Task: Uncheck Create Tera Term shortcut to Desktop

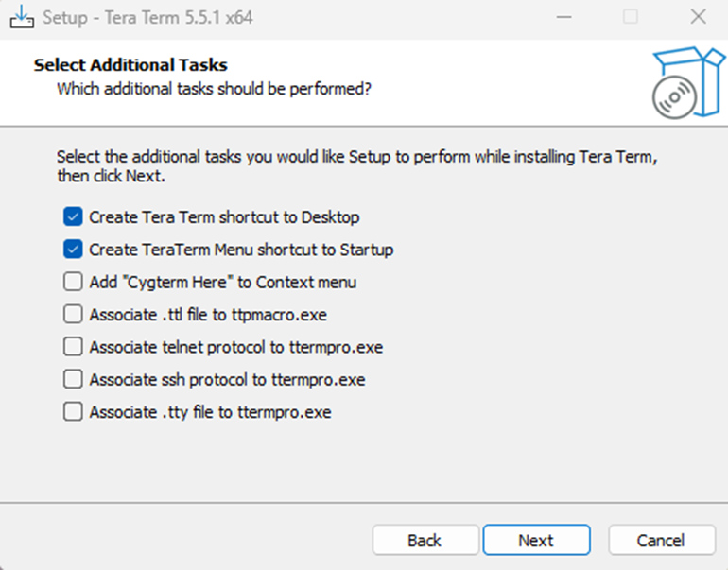Action: tap(73, 217)
